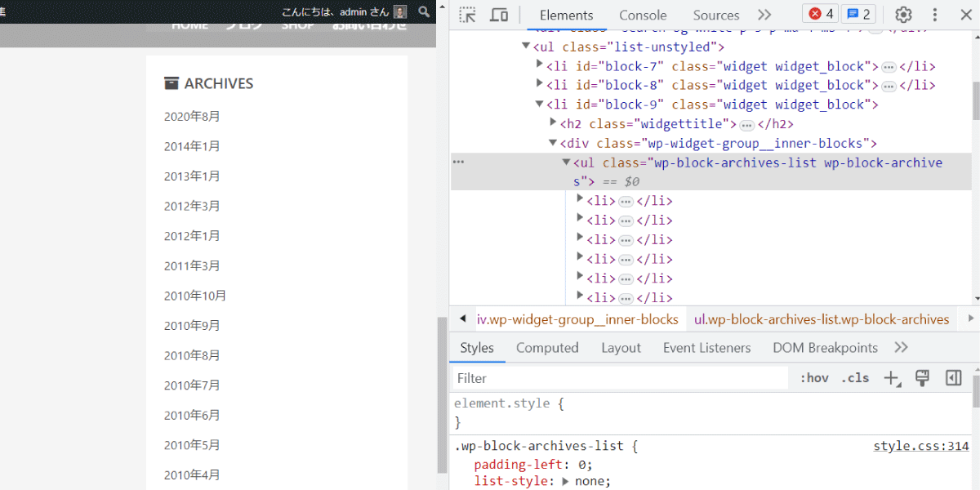The image size is (980, 490).
Task: Open the 2010年10月 archive link
Action: [195, 296]
